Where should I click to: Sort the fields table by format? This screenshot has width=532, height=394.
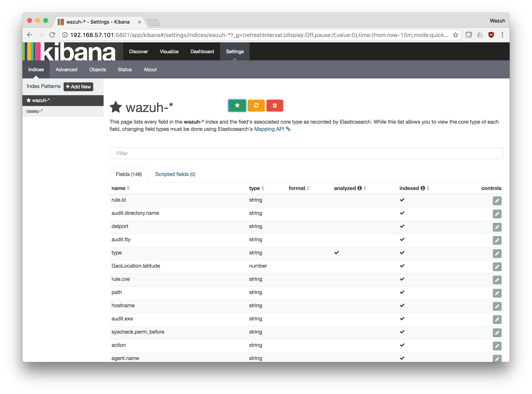pos(308,188)
